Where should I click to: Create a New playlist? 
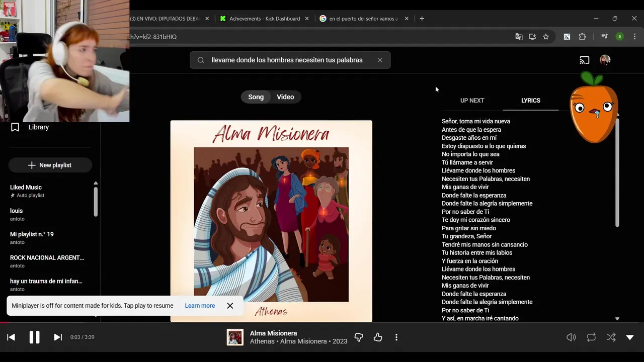tap(50, 165)
